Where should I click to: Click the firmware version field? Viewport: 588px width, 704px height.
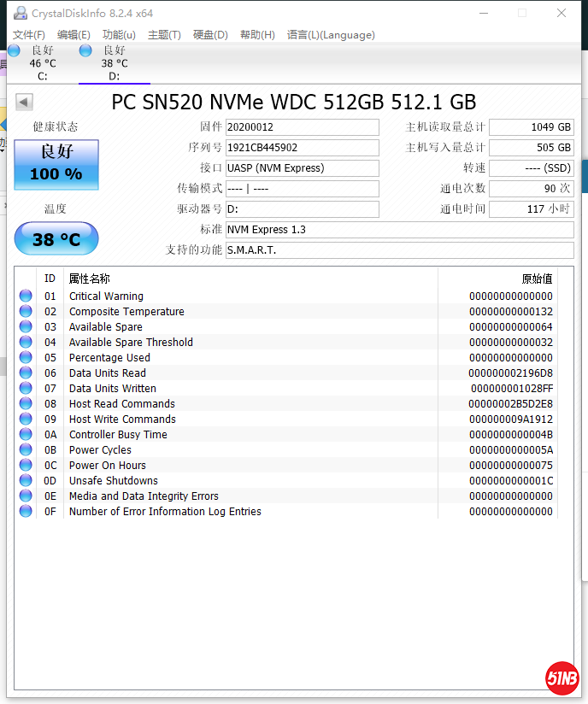[x=302, y=127]
